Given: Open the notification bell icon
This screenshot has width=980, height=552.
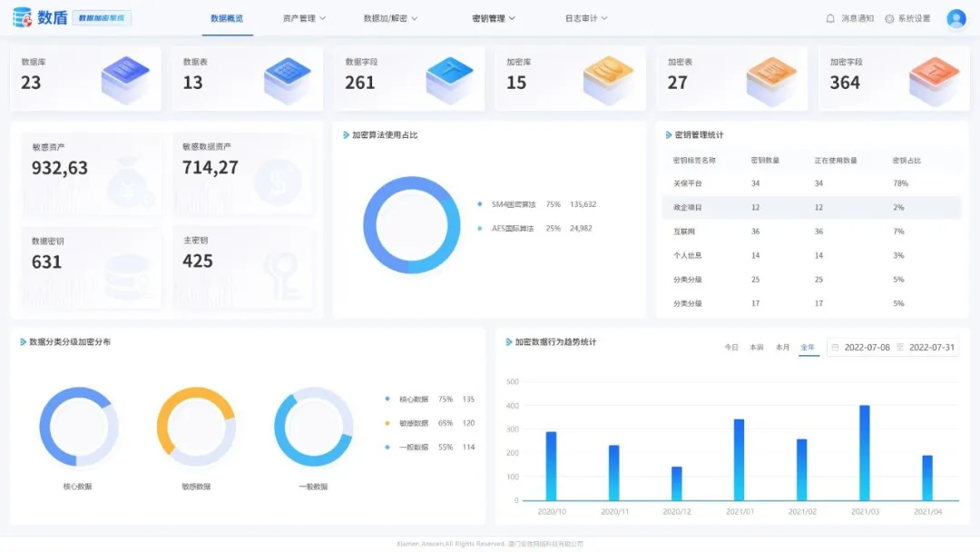Looking at the screenshot, I should click(x=830, y=18).
